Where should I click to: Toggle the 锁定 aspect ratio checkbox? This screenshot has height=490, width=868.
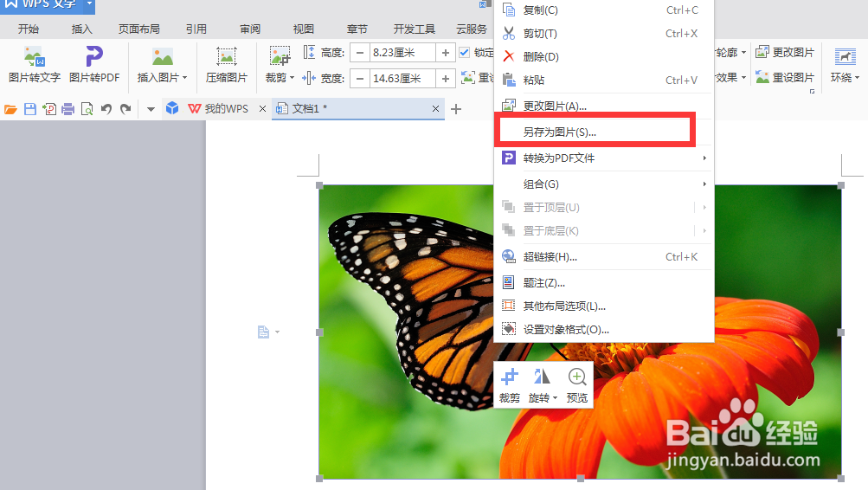(465, 53)
